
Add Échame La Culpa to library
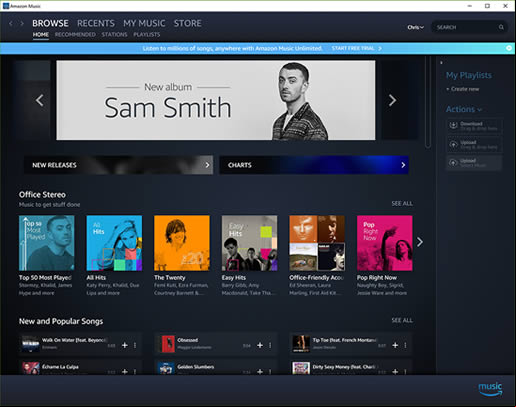[x=125, y=371]
